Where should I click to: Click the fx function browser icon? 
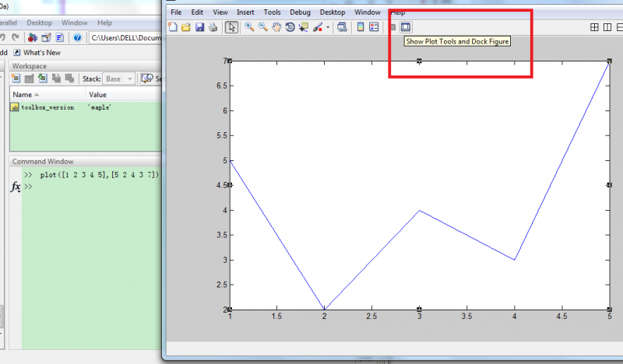pyautogui.click(x=16, y=186)
